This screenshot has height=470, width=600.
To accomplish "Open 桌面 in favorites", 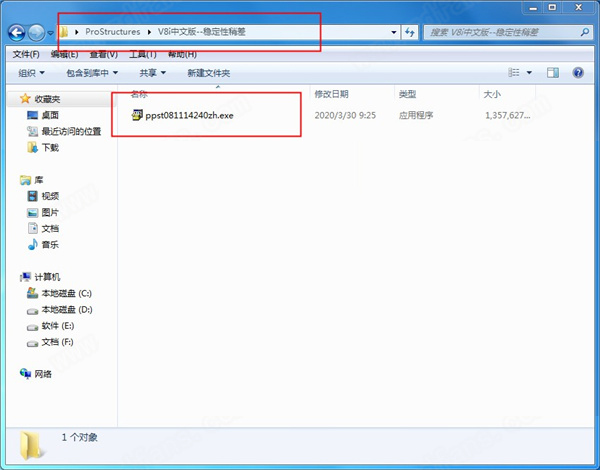I will point(50,115).
